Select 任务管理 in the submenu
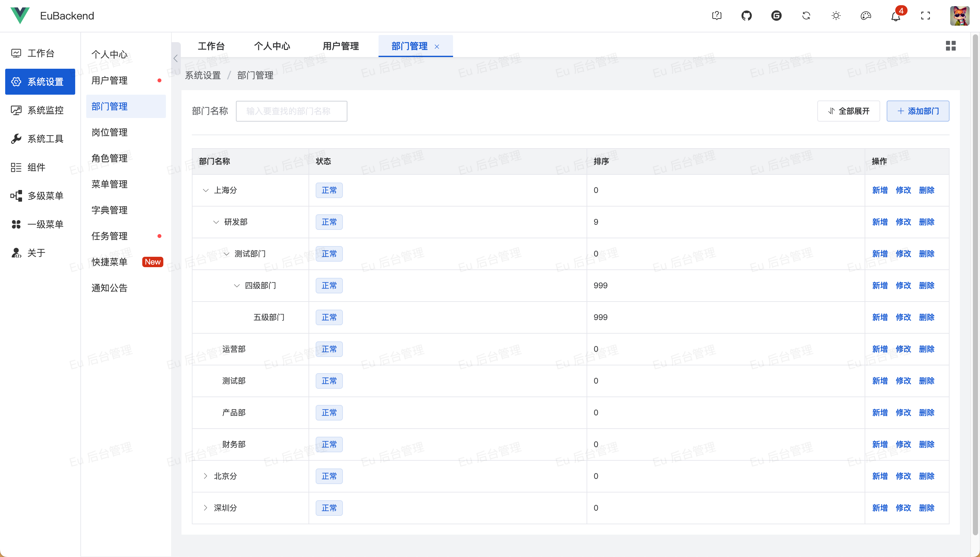980x557 pixels. 126,236
